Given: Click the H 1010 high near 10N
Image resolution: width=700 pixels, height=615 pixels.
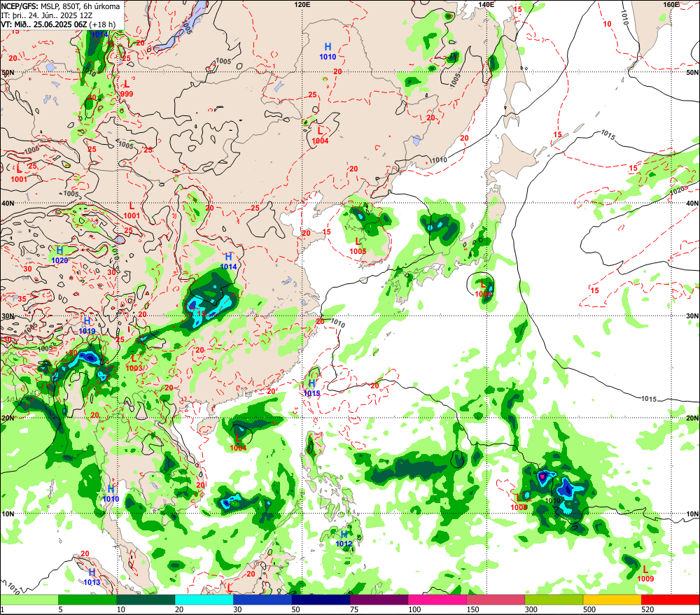Looking at the screenshot, I should click(111, 494).
